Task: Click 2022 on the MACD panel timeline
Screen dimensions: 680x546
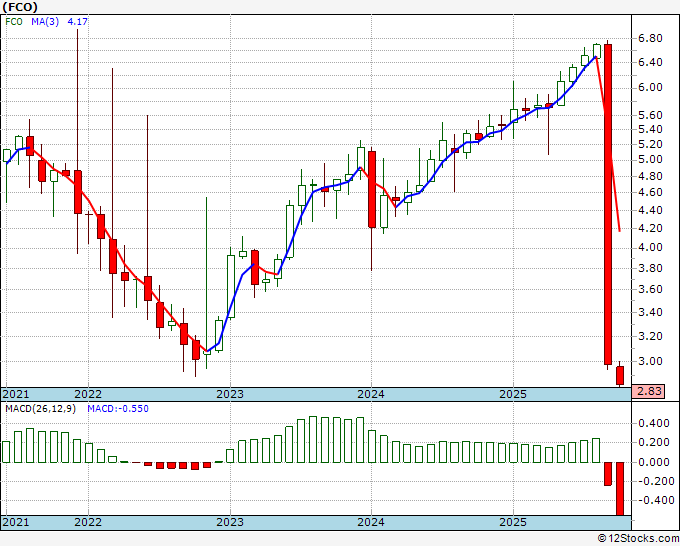Action: pos(88,522)
